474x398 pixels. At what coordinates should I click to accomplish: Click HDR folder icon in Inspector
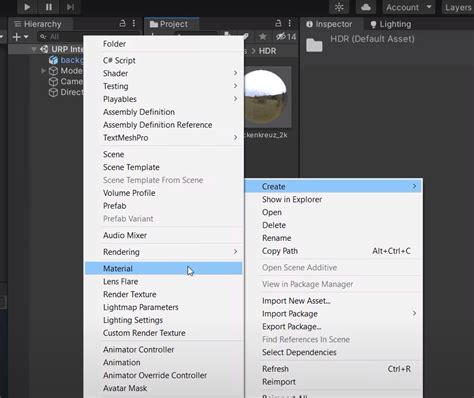coord(314,45)
